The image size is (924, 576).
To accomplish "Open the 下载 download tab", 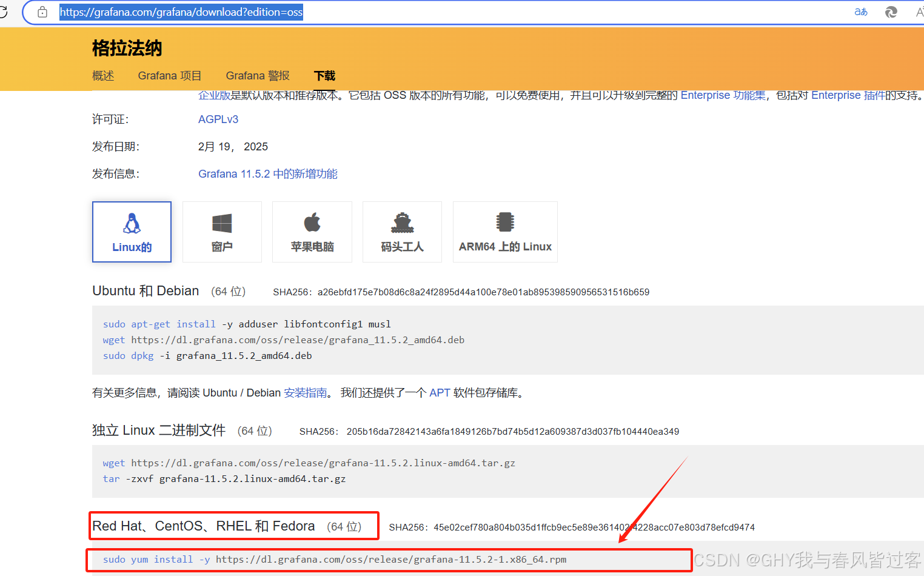I will click(x=324, y=76).
